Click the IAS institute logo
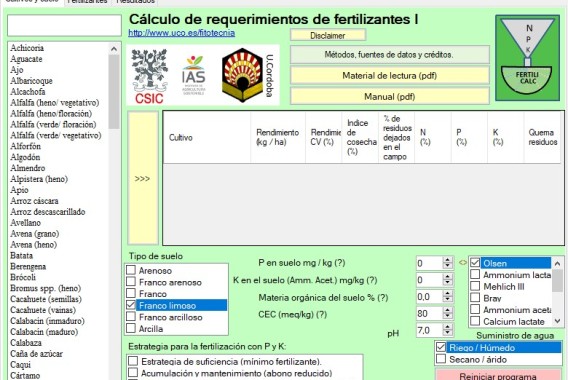 [x=194, y=75]
